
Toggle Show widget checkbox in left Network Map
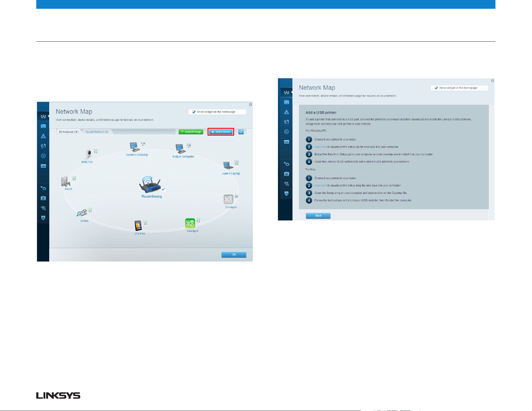pyautogui.click(x=194, y=112)
